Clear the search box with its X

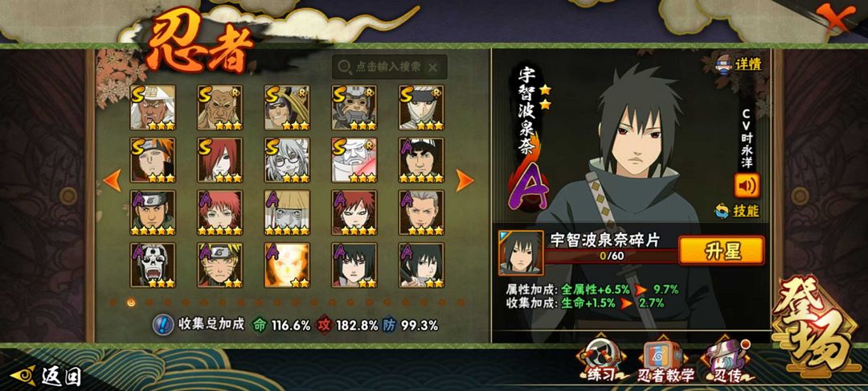tap(433, 67)
